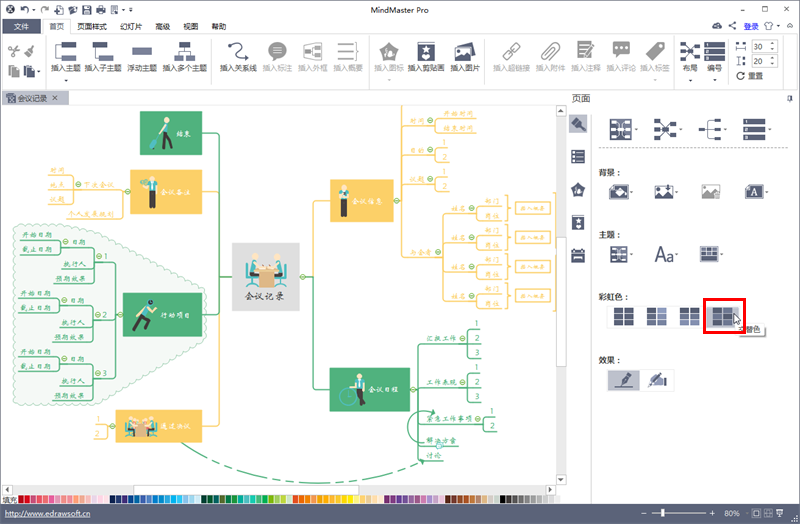Open the Task calendar sidebar icon

click(x=578, y=256)
